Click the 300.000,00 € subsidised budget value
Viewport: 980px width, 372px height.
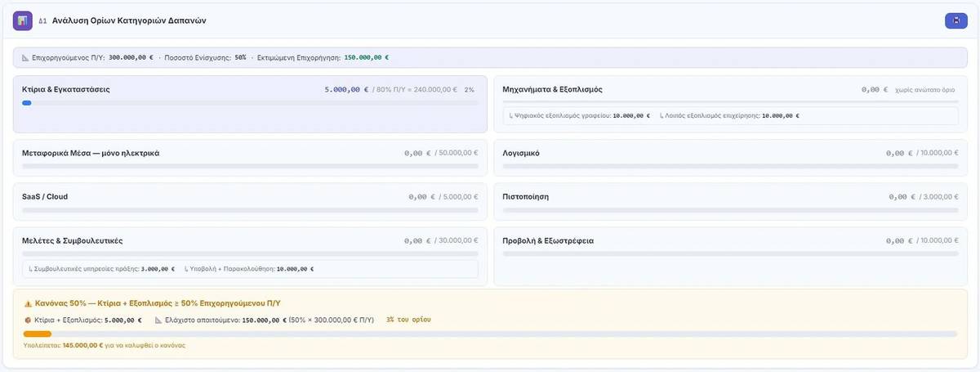click(131, 58)
